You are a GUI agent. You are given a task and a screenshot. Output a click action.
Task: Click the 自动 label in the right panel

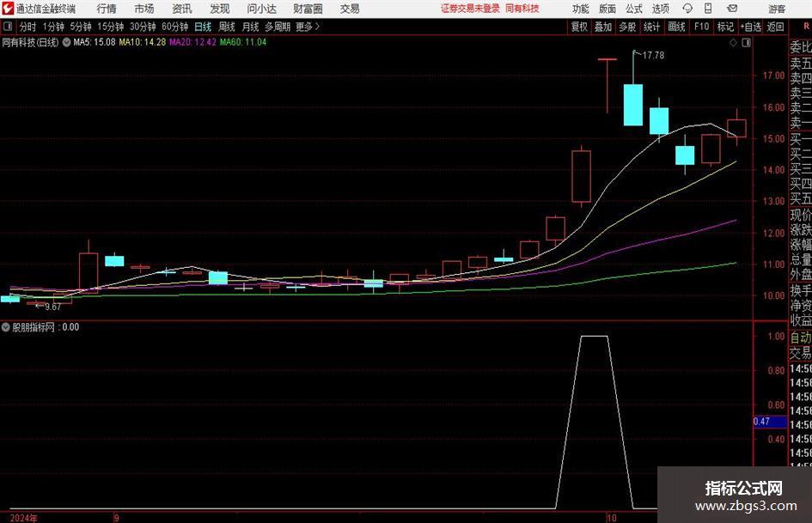pyautogui.click(x=801, y=338)
